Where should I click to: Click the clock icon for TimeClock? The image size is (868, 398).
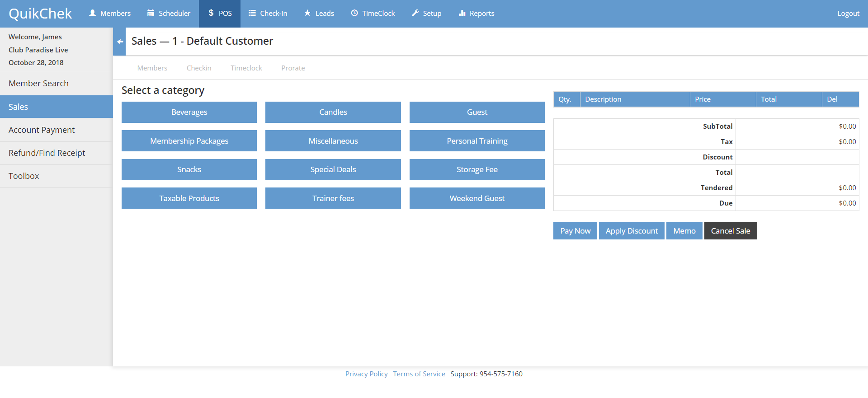point(354,13)
